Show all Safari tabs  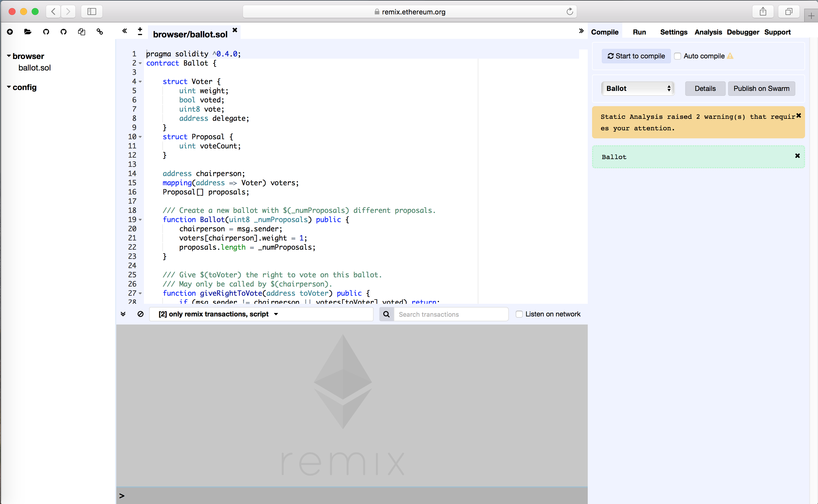[x=789, y=12]
